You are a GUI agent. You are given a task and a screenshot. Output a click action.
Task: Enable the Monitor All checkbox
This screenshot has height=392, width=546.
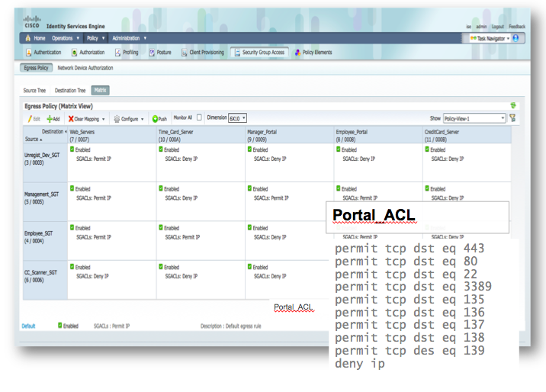click(x=199, y=118)
